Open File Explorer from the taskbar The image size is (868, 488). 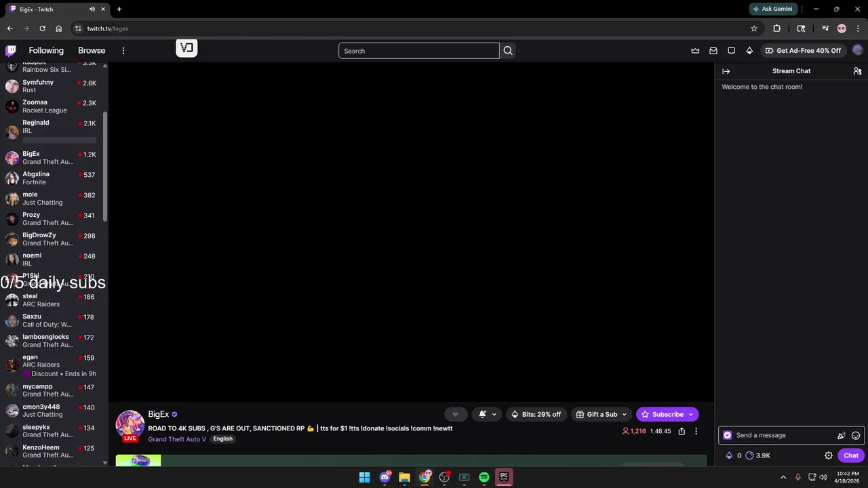pos(405,477)
